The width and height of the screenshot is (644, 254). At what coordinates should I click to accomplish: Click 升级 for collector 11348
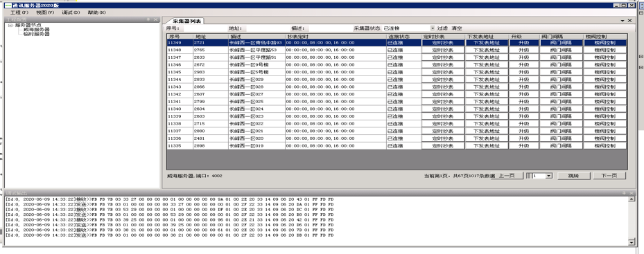pos(523,50)
